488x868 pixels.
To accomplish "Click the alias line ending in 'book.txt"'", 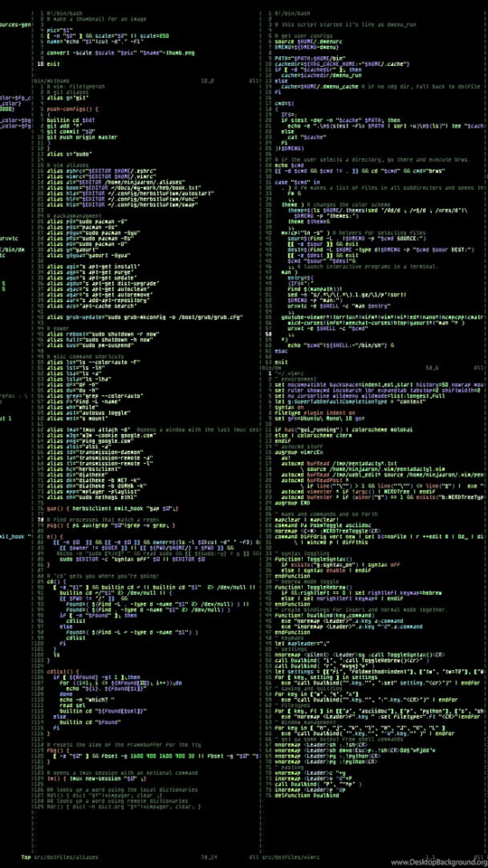I will tap(124, 189).
